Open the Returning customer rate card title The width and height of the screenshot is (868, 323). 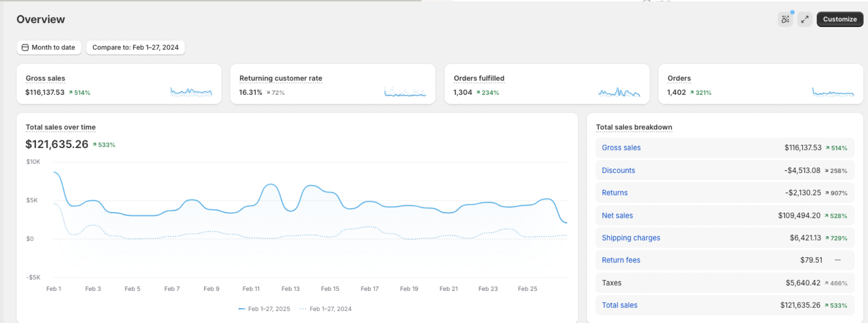click(x=280, y=78)
